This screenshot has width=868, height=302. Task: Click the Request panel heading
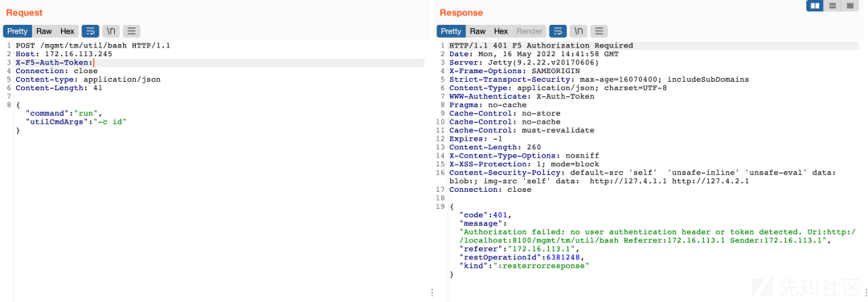[24, 12]
